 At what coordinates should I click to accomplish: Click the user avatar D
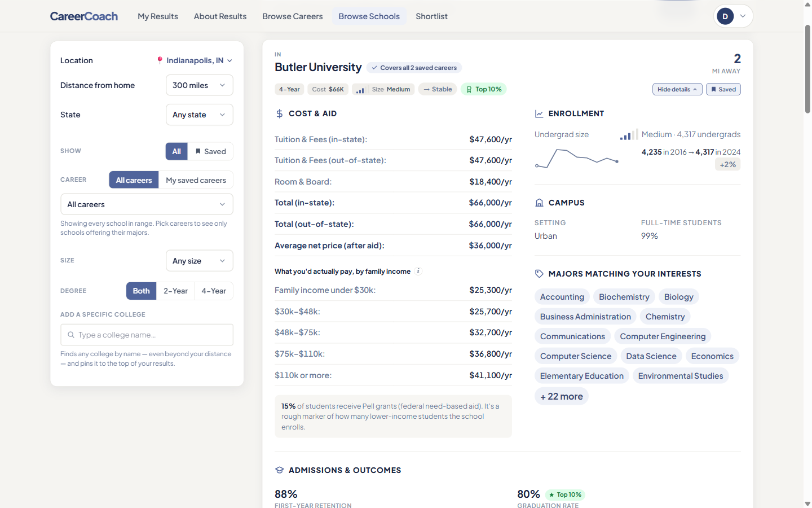coord(725,16)
